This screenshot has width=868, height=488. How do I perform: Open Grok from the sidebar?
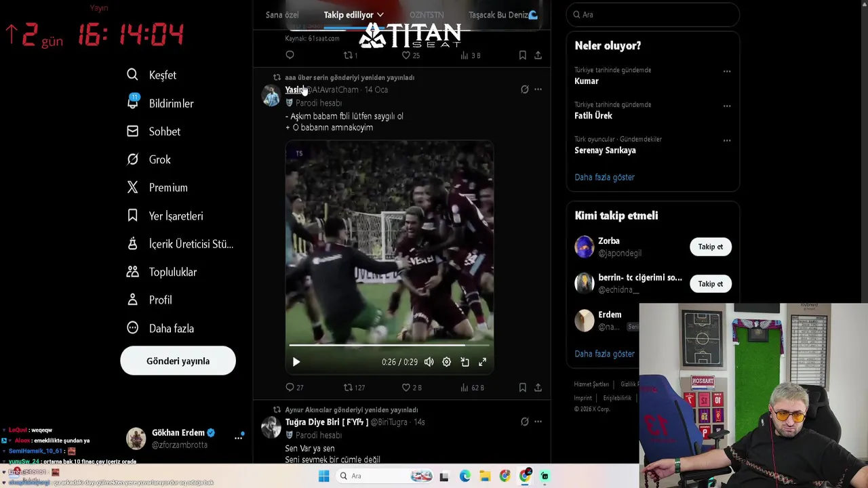coord(149,160)
